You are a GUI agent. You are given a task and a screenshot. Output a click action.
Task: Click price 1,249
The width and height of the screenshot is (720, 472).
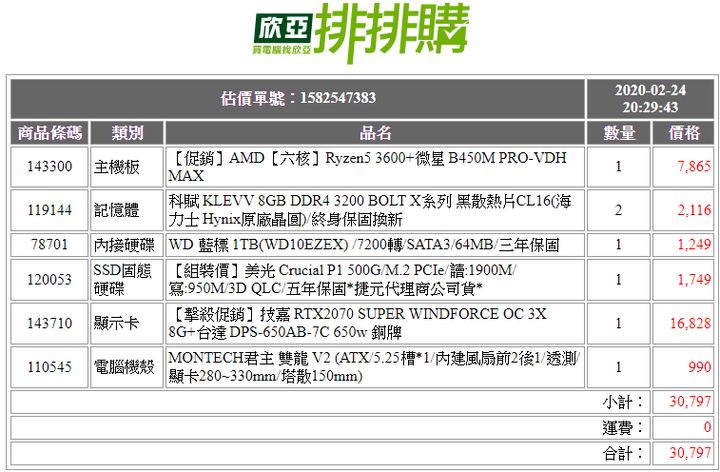tap(694, 244)
